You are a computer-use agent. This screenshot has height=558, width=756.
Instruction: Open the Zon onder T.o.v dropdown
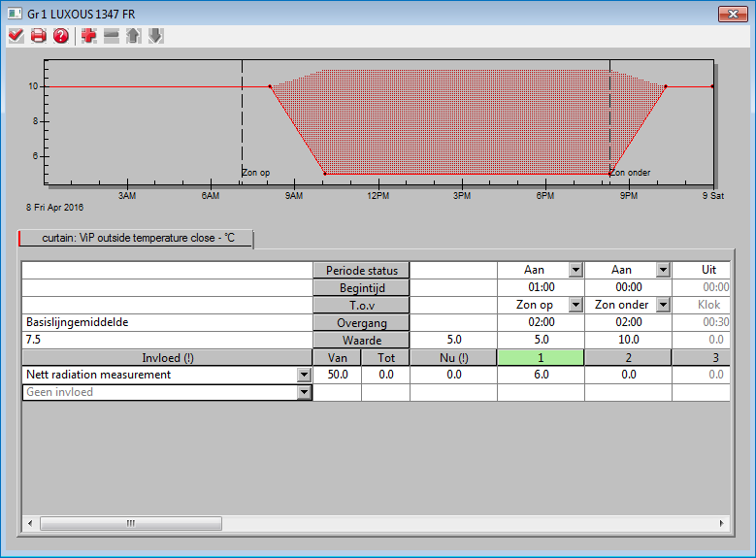pos(663,305)
